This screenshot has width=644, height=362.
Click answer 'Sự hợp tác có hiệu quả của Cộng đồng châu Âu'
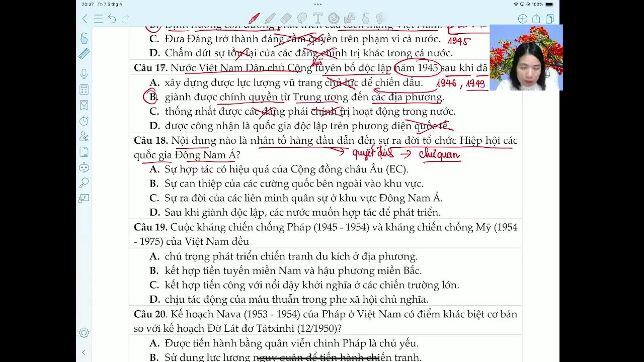286,169
